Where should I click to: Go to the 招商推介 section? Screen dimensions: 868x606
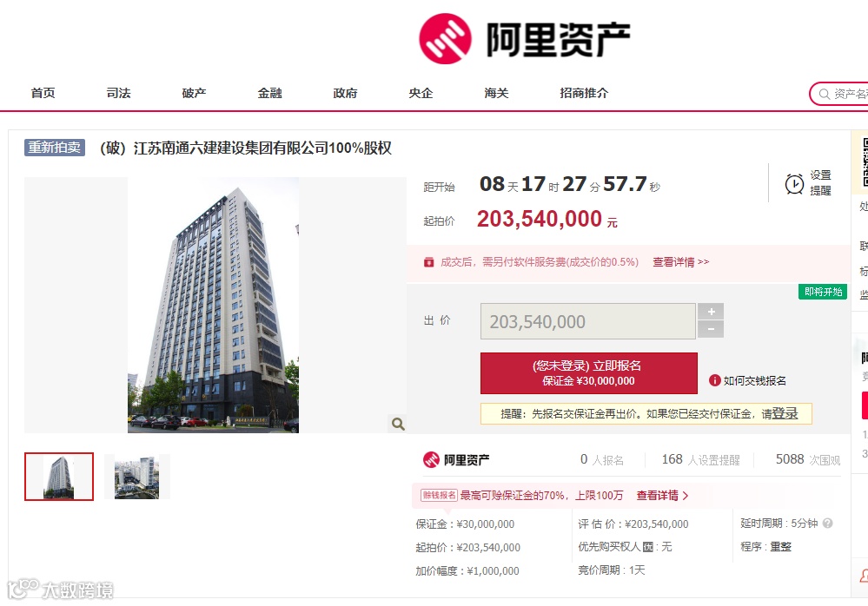coord(584,93)
